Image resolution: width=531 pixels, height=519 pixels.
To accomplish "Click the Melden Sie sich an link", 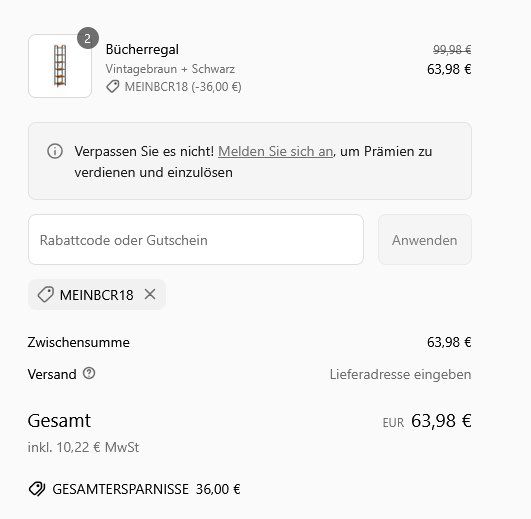I will pyautogui.click(x=276, y=151).
